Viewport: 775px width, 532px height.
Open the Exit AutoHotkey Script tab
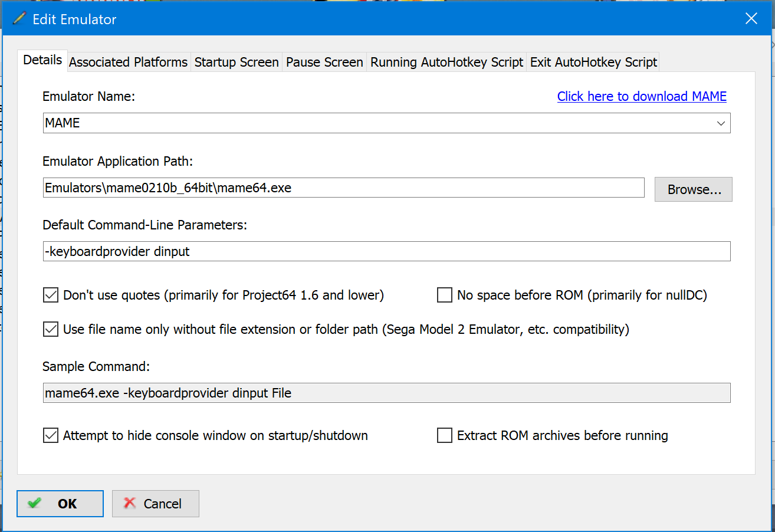(x=593, y=62)
